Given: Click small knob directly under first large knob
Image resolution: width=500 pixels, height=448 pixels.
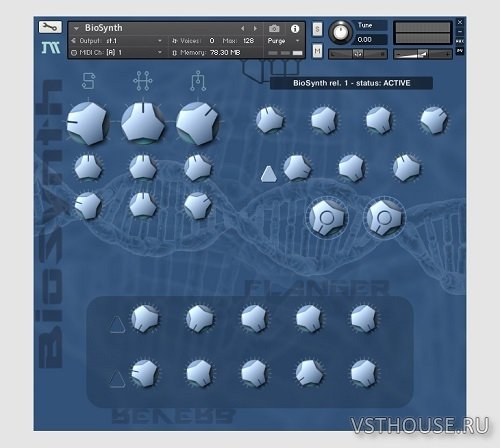Looking at the screenshot, I should click(x=88, y=167).
